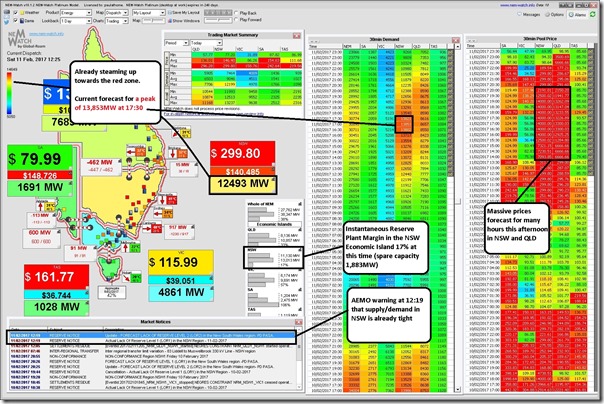Viewport: 604px width, 404px height.
Task: Select the Actual Lack Of Reserve Level 1 11-02-2017 row
Action: 153,340
